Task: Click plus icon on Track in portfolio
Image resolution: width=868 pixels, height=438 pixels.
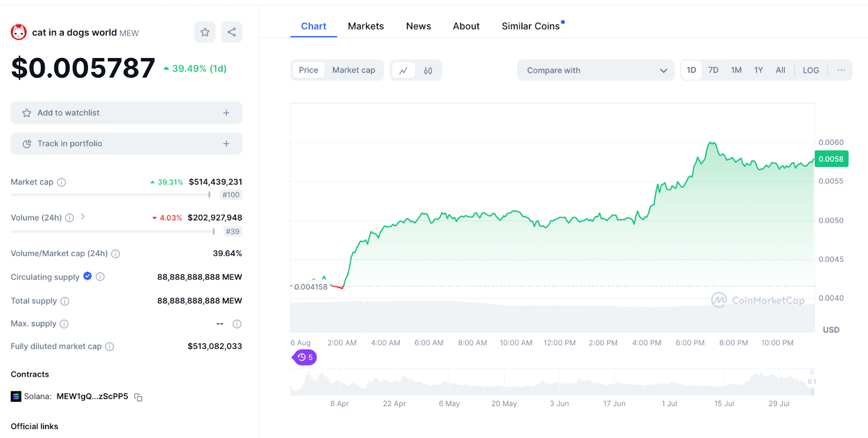Action: point(226,144)
